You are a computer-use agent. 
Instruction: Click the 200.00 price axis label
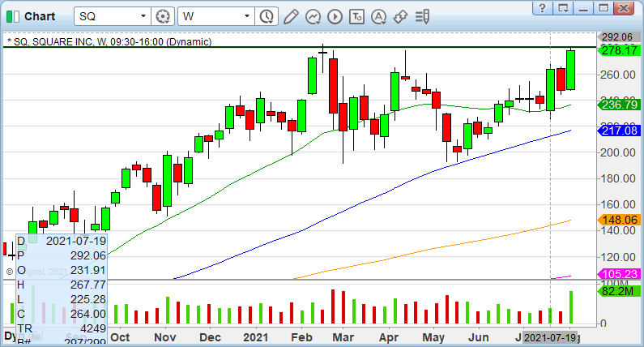coord(618,152)
